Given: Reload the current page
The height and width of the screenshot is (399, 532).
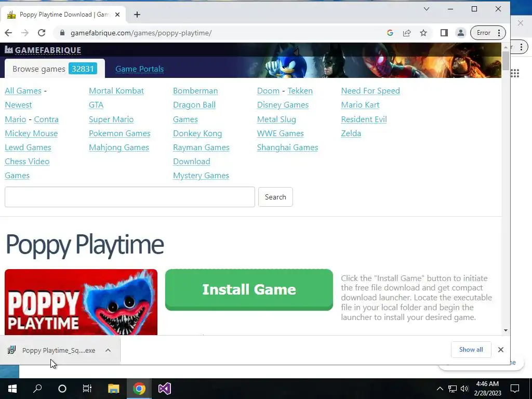Looking at the screenshot, I should pos(42,33).
